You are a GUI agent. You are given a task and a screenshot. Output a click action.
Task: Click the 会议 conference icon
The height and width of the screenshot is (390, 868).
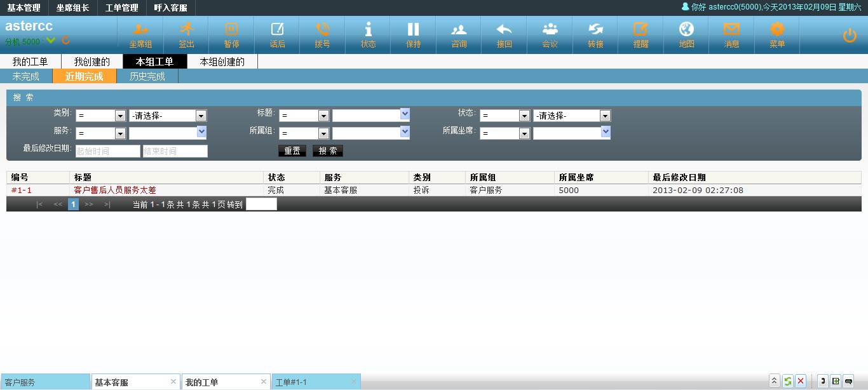click(550, 29)
